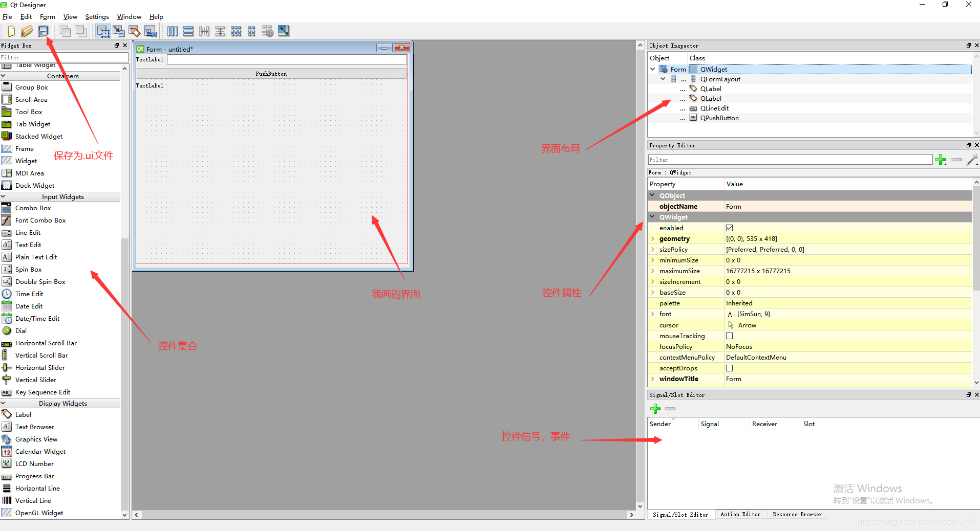Apply Lay Out in a Grid icon
980x531 pixels.
pyautogui.click(x=236, y=31)
